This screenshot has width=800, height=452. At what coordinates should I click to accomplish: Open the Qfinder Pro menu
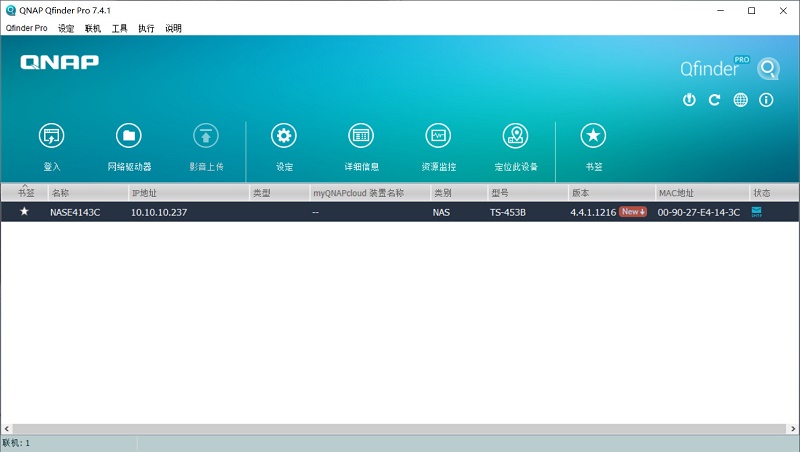click(27, 28)
